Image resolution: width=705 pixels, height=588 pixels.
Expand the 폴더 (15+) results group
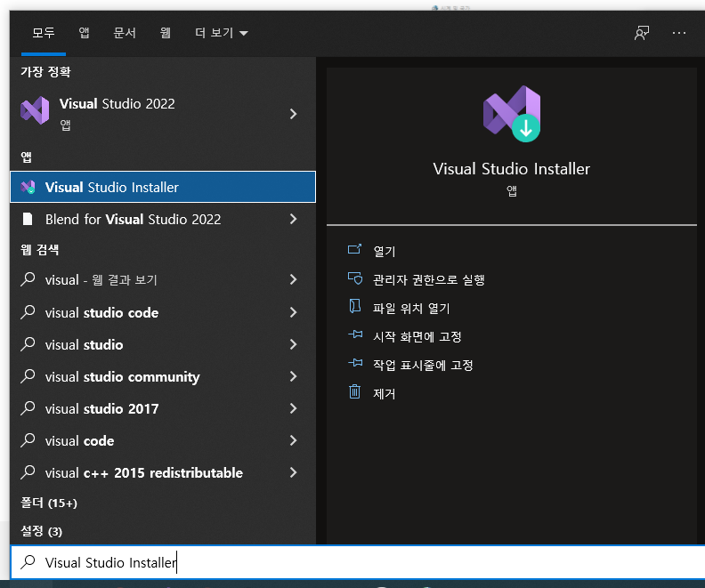click(49, 503)
